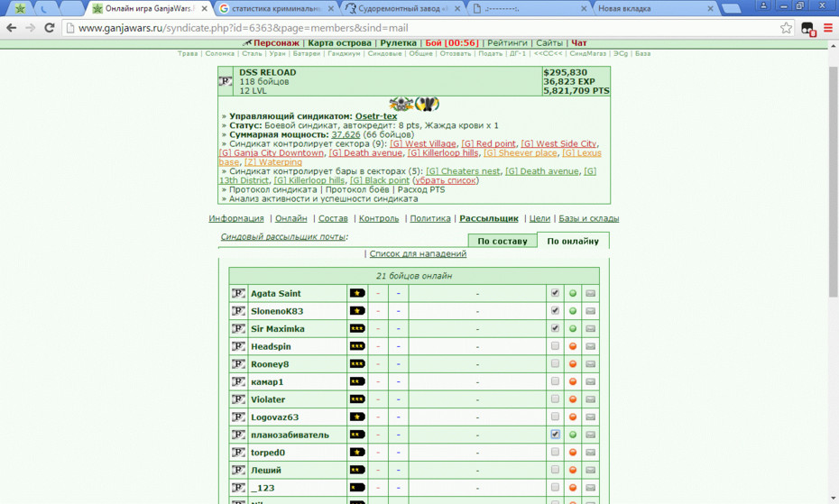Open the Информация section link
The width and height of the screenshot is (839, 504).
click(x=236, y=218)
